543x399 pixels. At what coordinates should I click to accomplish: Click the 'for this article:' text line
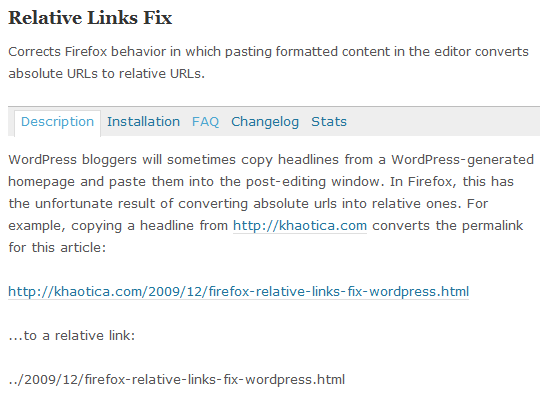tap(57, 248)
